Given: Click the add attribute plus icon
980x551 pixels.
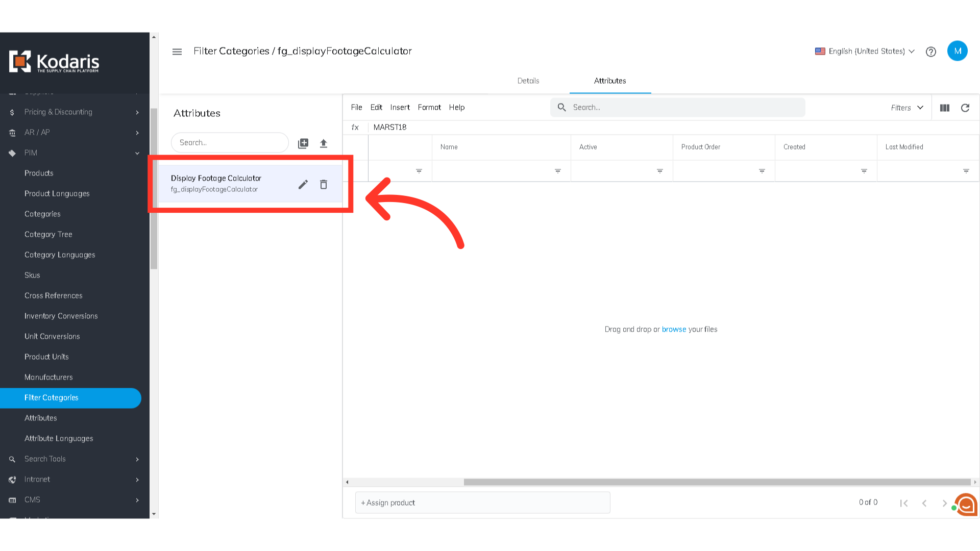Looking at the screenshot, I should click(303, 143).
